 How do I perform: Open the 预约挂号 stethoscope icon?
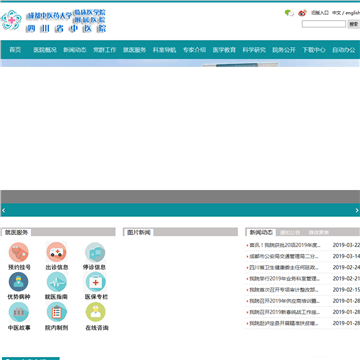(x=19, y=252)
